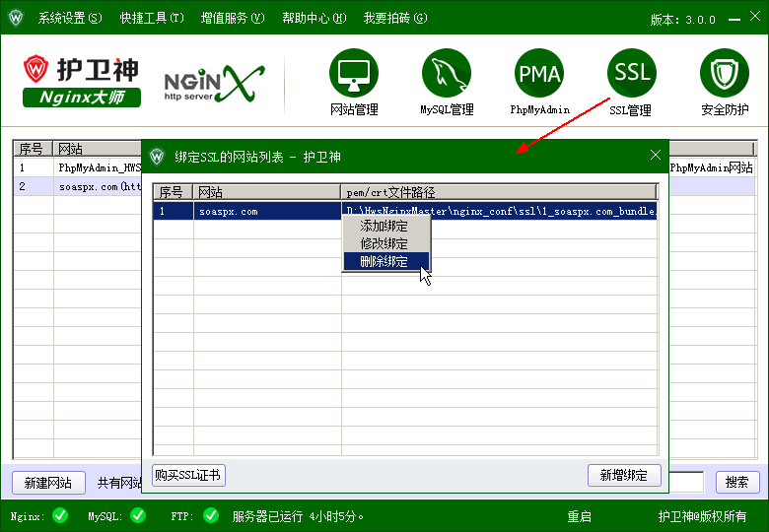Open the 快捷工具 menu
The height and width of the screenshot is (532, 769).
pos(152,18)
